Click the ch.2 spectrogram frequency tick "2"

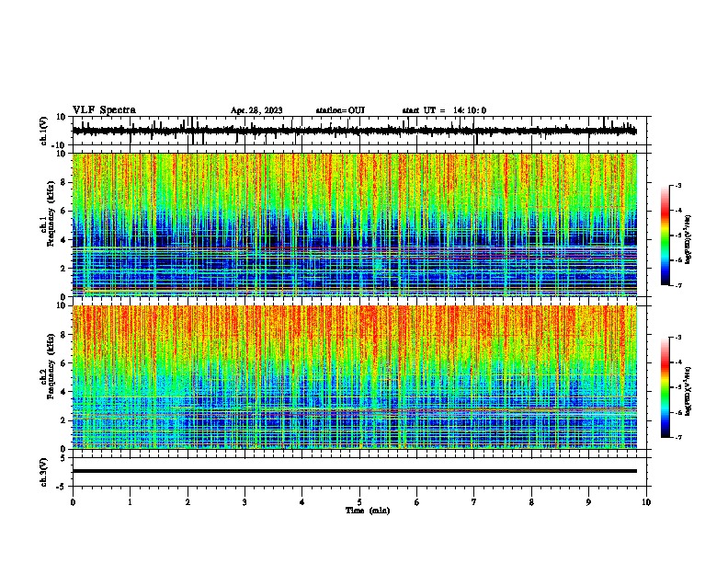click(x=64, y=420)
